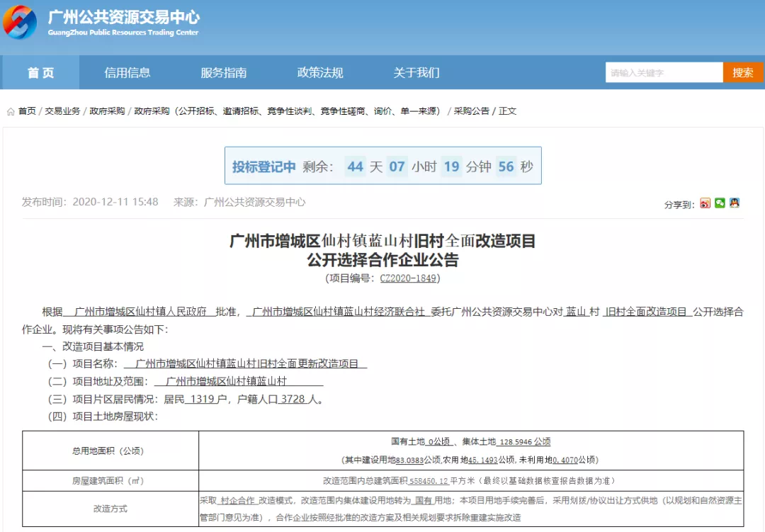Screen dimensions: 765x532
Task: Focus the keyword search input field
Action: tap(664, 72)
